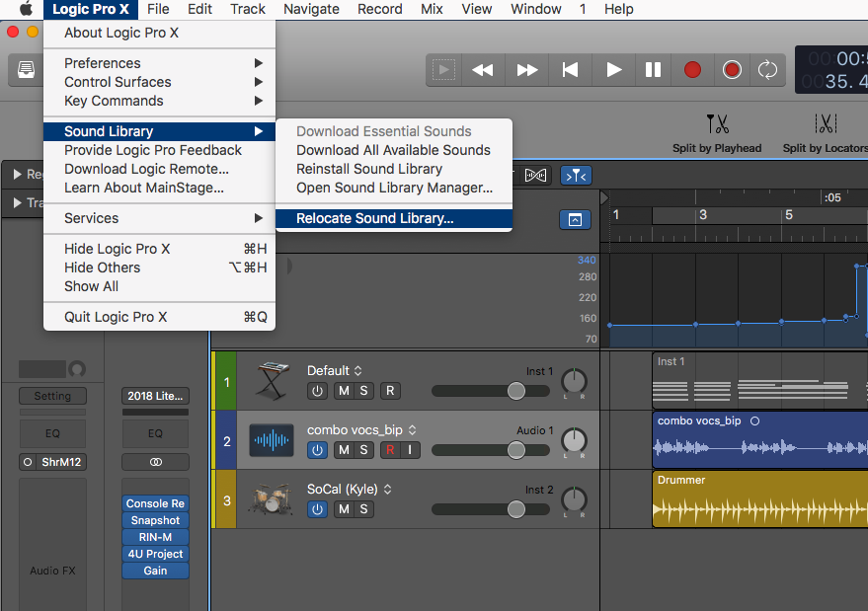Expand the Preferences submenu
Image resolution: width=868 pixels, height=611 pixels.
coord(159,63)
